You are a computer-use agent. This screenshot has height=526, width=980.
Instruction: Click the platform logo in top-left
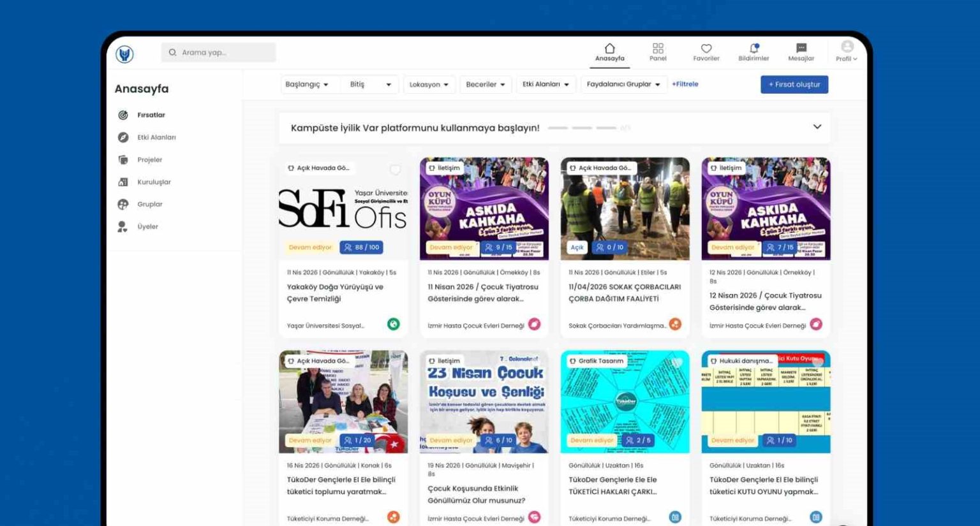124,54
